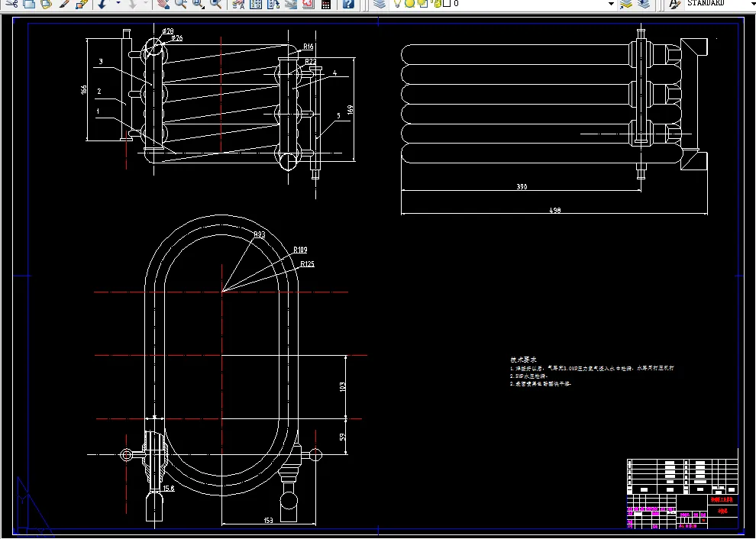Expand the Redo history dropdown arrow

146,3
